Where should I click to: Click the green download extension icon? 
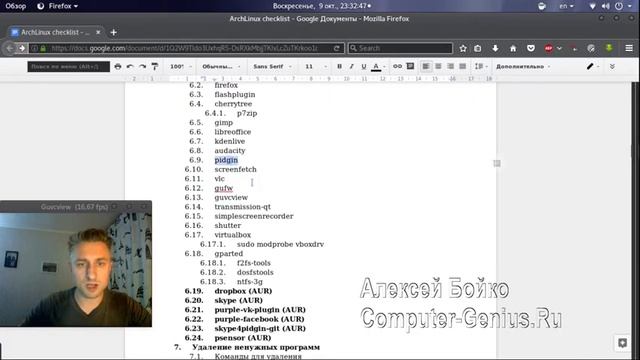pyautogui.click(x=609, y=48)
